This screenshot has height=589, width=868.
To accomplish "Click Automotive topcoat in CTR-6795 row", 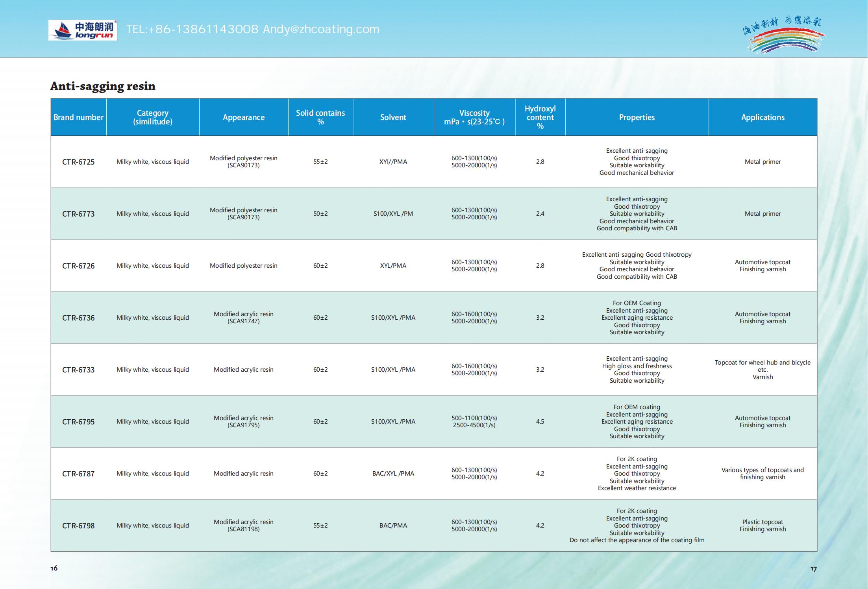I will [763, 418].
